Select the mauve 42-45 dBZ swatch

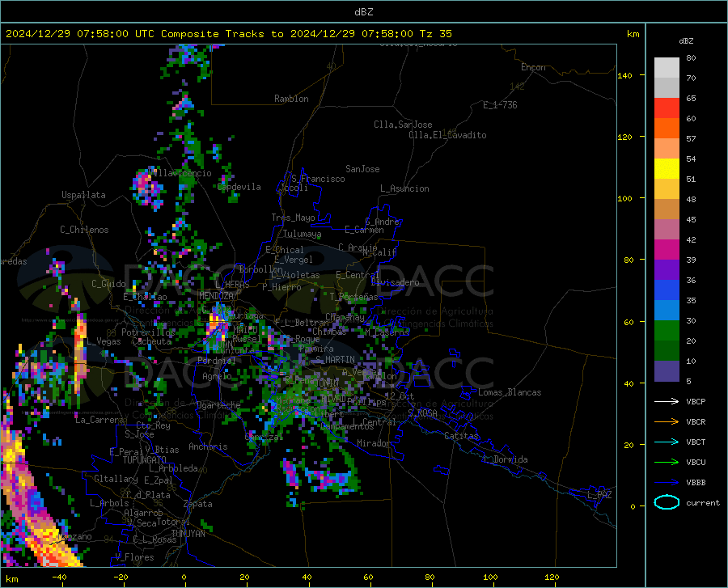(x=667, y=230)
